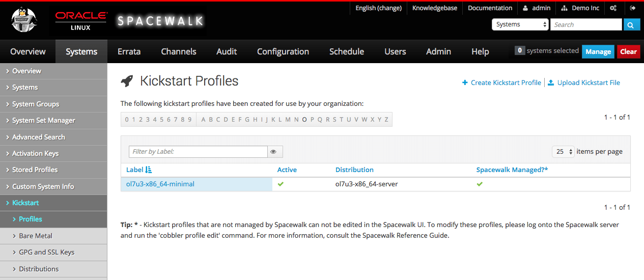Expand System Groups sidebar item

click(53, 104)
